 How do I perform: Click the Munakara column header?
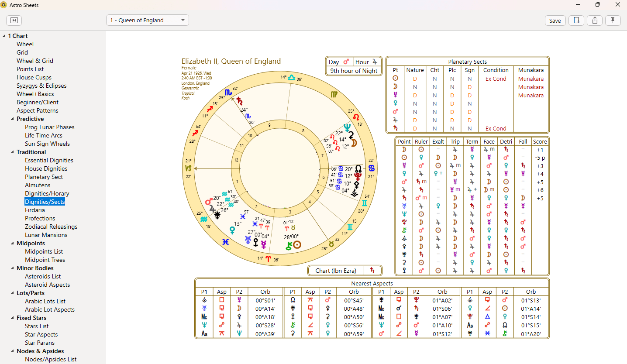[531, 70]
